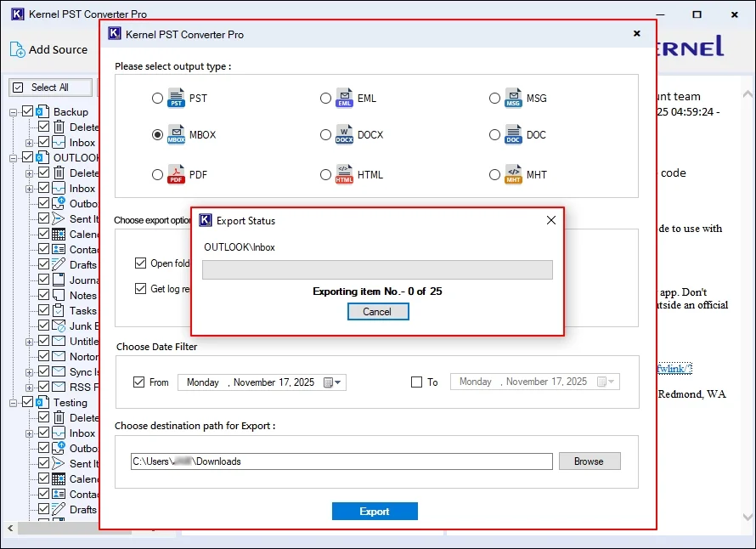This screenshot has width=756, height=549.
Task: Click the Export button
Action: [x=375, y=512]
